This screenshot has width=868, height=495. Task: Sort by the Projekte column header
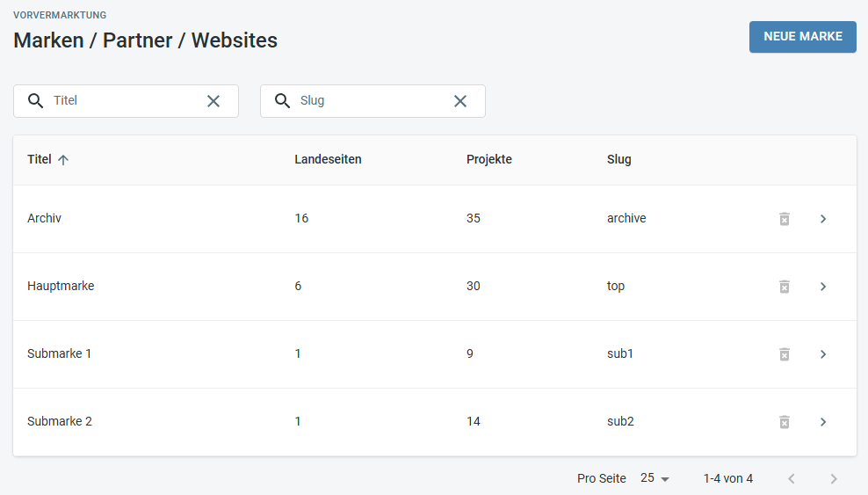488,159
